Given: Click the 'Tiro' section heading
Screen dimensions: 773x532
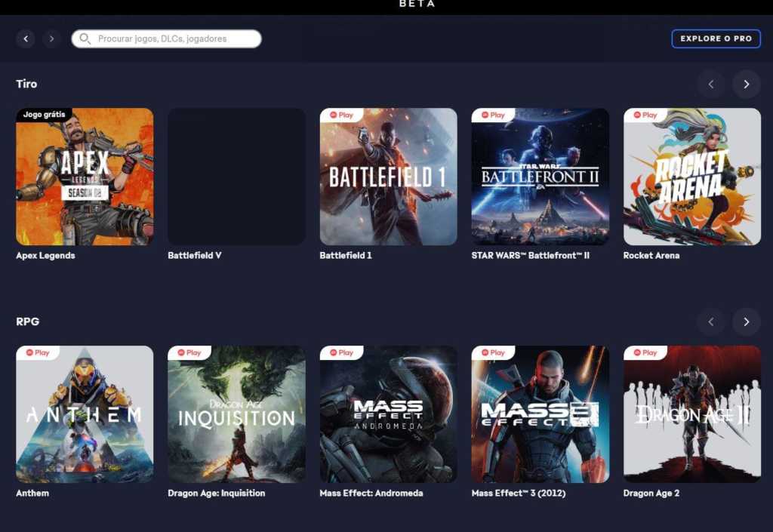Looking at the screenshot, I should 26,84.
